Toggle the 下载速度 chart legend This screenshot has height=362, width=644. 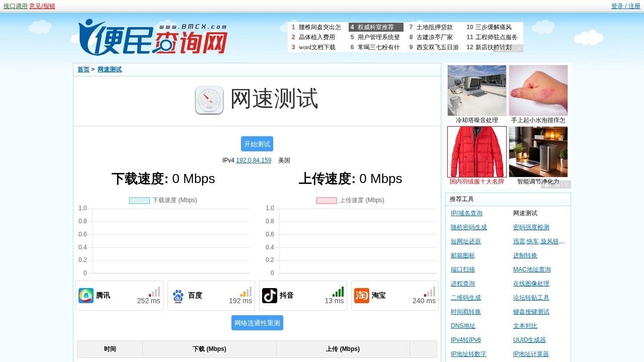pyautogui.click(x=163, y=200)
